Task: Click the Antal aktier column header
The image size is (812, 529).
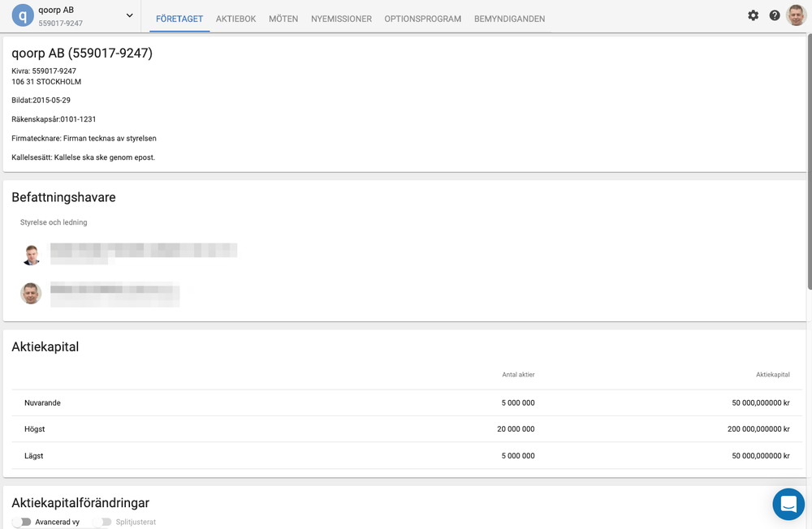Action: (x=518, y=375)
